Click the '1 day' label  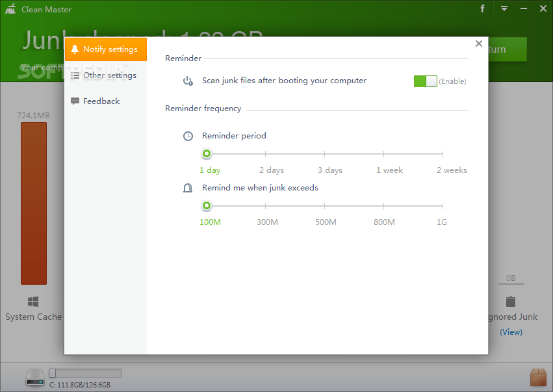[210, 170]
